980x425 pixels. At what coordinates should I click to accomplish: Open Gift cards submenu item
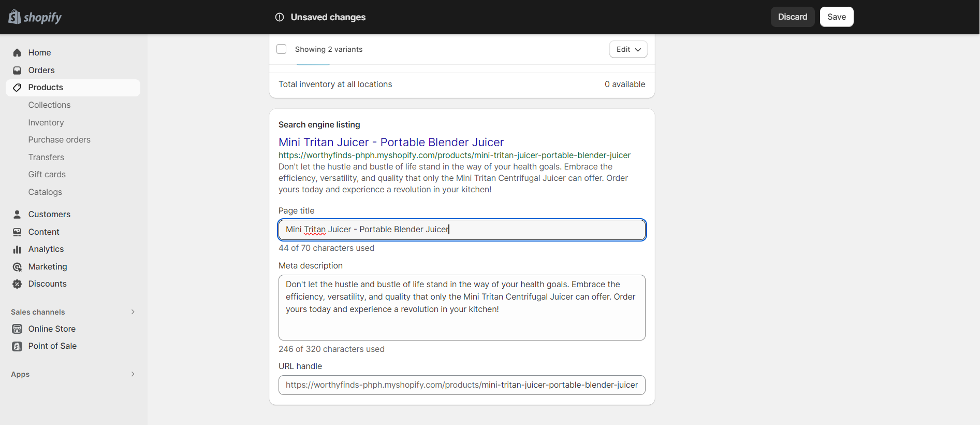[47, 175]
